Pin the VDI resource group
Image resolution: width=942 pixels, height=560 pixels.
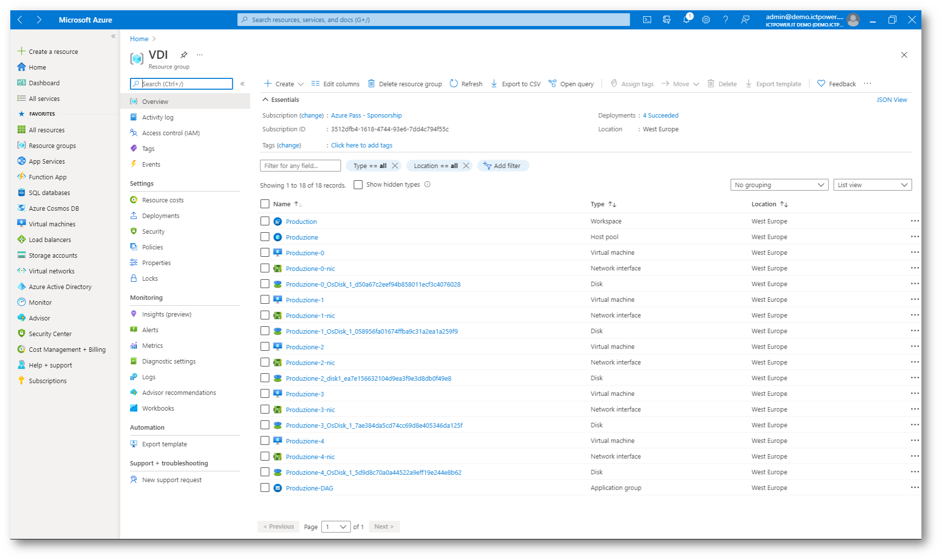point(184,54)
